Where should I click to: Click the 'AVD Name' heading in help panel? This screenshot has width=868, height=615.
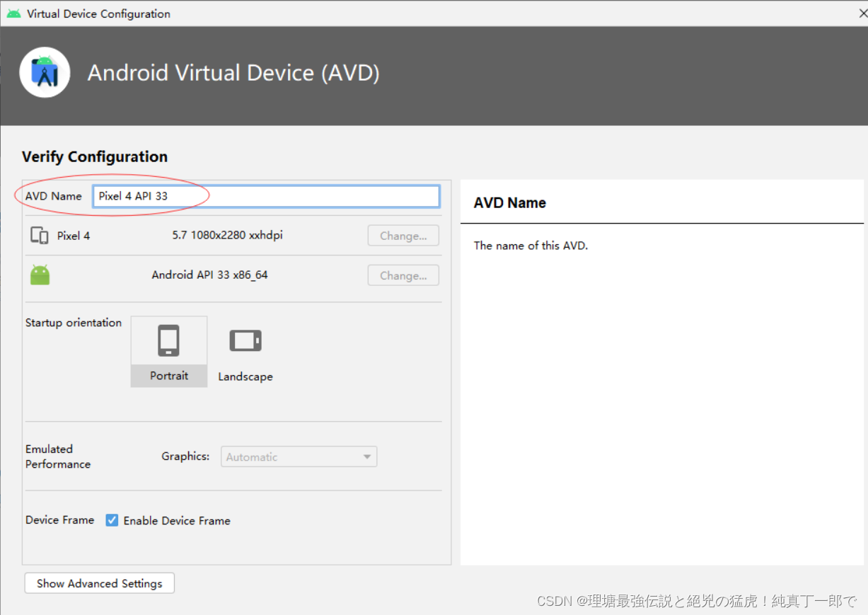(510, 203)
